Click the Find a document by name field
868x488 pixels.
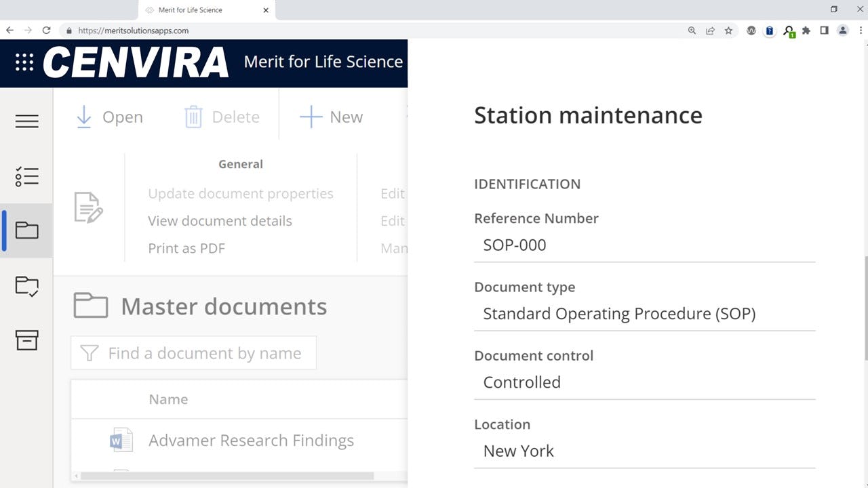(203, 352)
